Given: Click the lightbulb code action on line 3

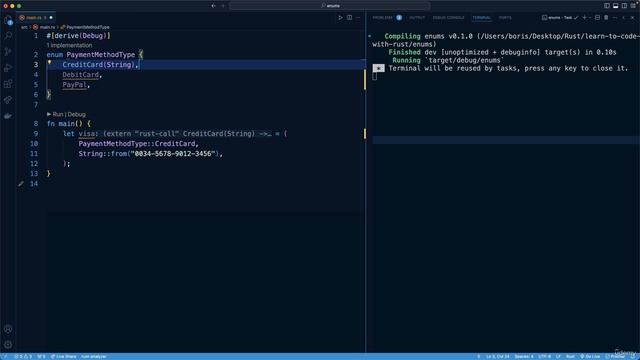Looking at the screenshot, I should click(x=49, y=62).
